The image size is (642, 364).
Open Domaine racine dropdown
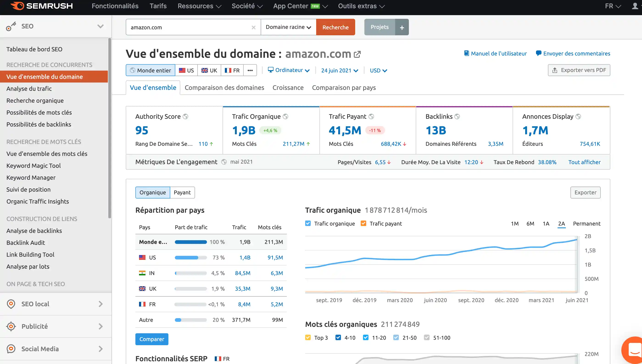[288, 27]
